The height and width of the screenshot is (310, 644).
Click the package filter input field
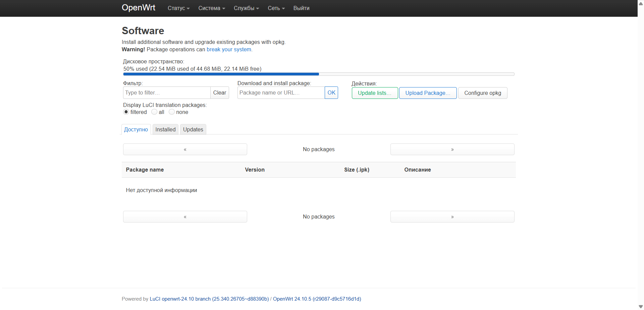(x=166, y=92)
